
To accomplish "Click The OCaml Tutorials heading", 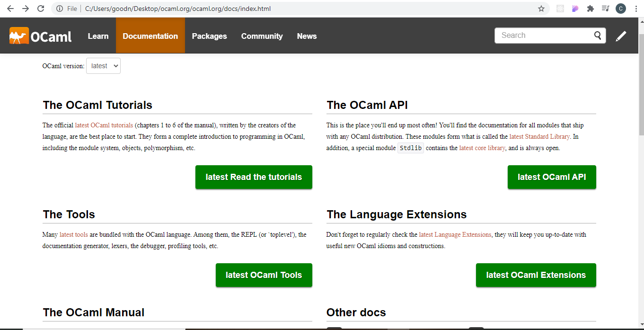I will [x=97, y=105].
